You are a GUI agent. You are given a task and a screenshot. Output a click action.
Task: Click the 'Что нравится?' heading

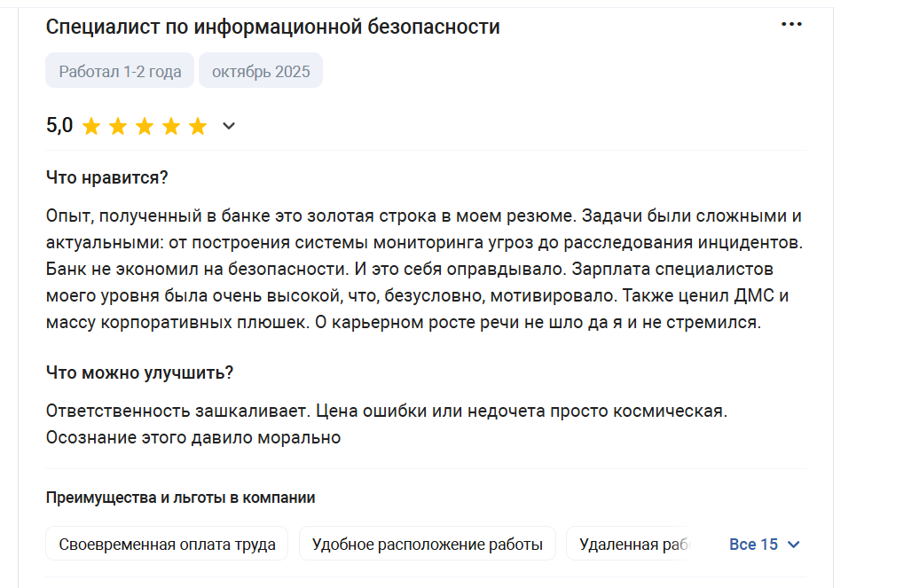106,177
